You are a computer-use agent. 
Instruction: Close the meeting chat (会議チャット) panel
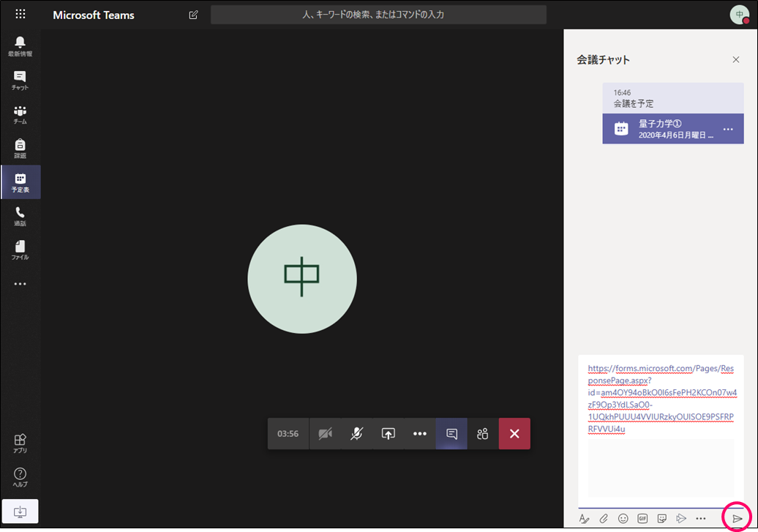[x=736, y=59]
